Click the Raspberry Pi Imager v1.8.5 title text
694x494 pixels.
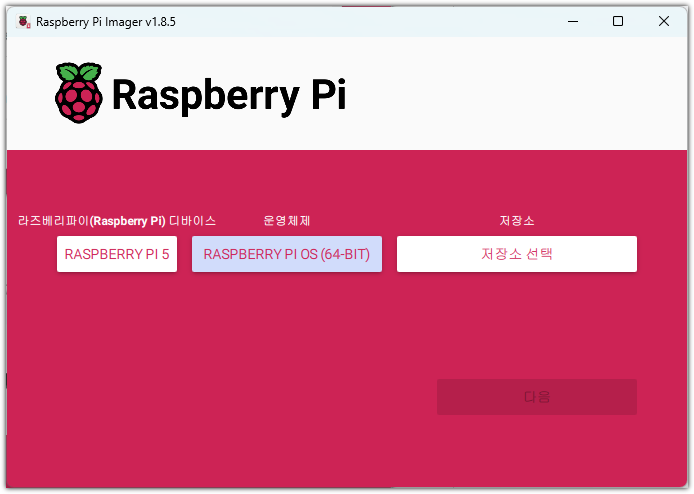coord(106,22)
